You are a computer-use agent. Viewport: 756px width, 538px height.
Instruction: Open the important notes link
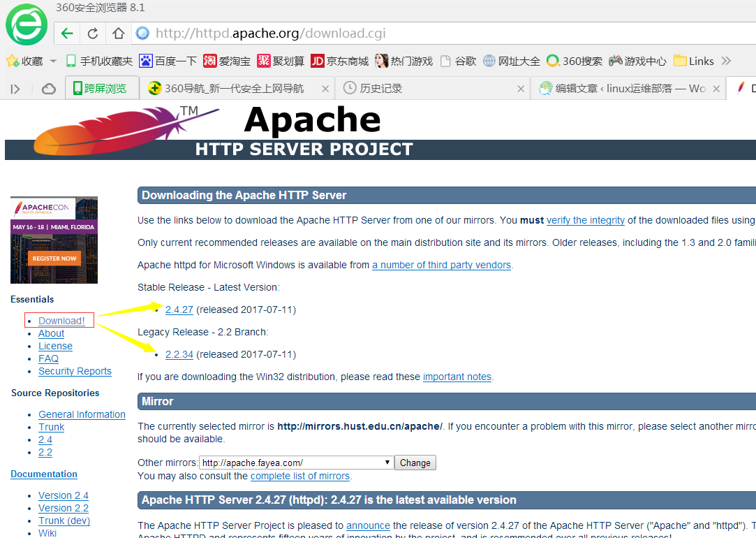point(457,377)
